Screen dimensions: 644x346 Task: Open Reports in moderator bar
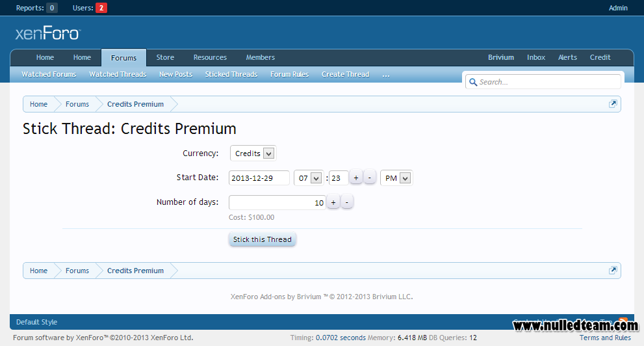pyautogui.click(x=36, y=8)
